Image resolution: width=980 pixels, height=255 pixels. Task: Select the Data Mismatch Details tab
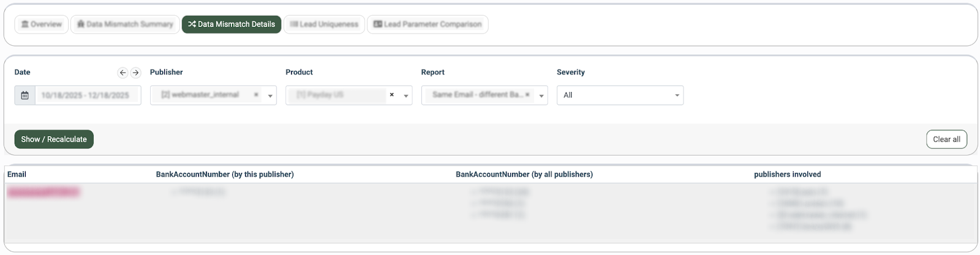(x=232, y=25)
